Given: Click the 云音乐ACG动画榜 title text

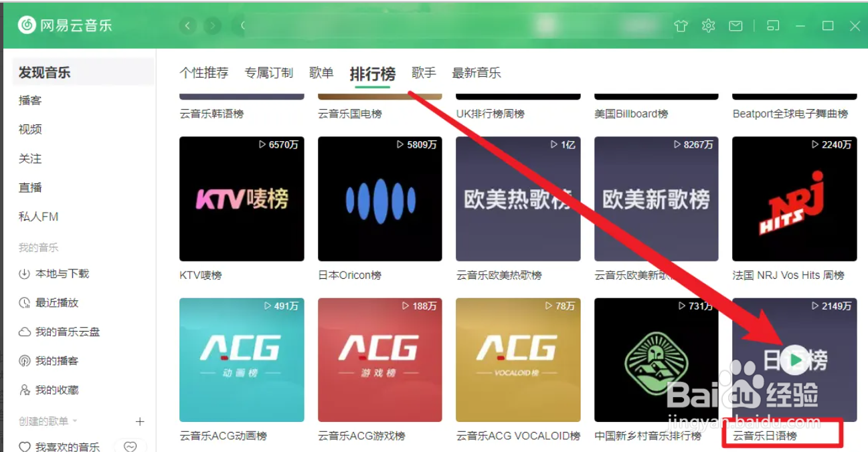Looking at the screenshot, I should coord(224,436).
